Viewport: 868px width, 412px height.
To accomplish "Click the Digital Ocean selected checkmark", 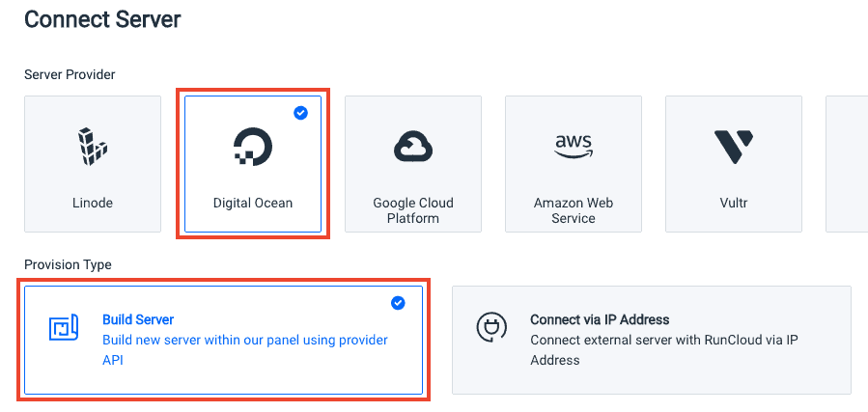I will [x=300, y=113].
